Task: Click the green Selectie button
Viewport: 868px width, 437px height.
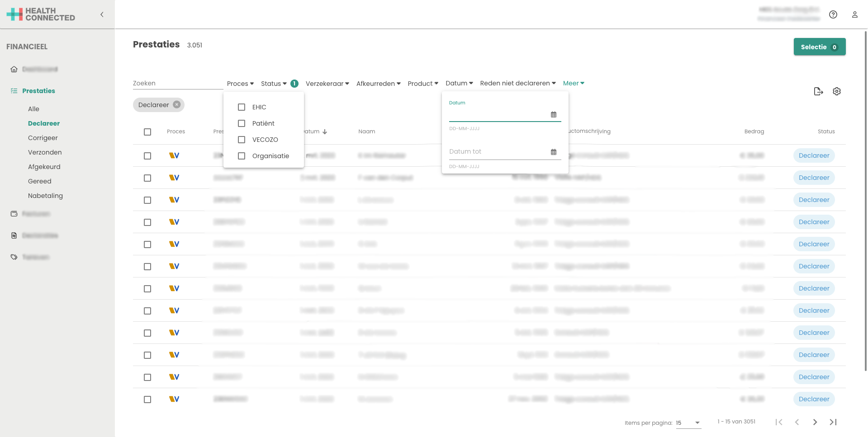Action: [819, 47]
